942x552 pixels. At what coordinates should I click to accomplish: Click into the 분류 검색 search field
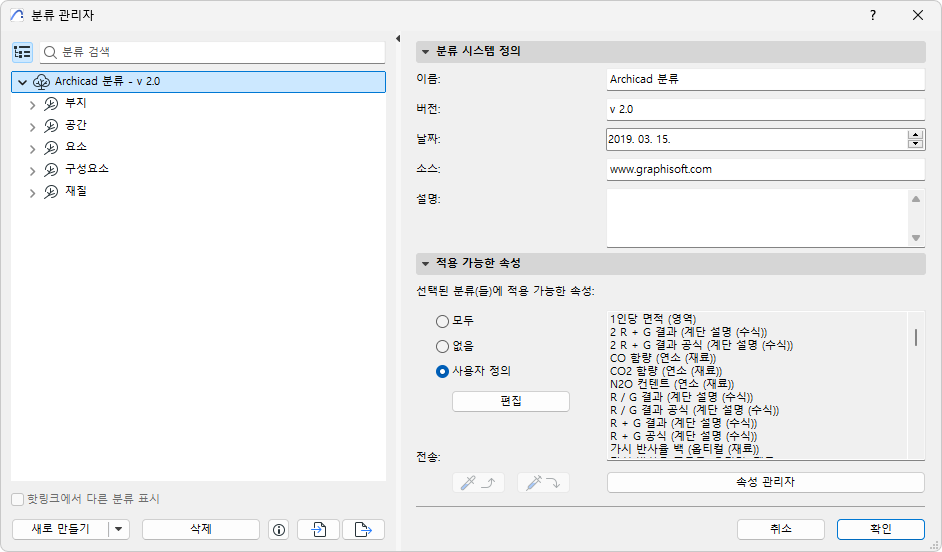213,52
